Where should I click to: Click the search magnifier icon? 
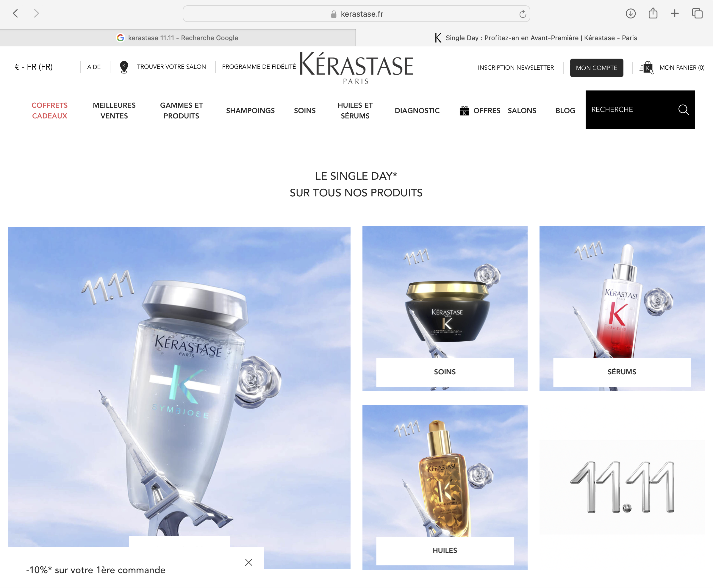click(684, 110)
